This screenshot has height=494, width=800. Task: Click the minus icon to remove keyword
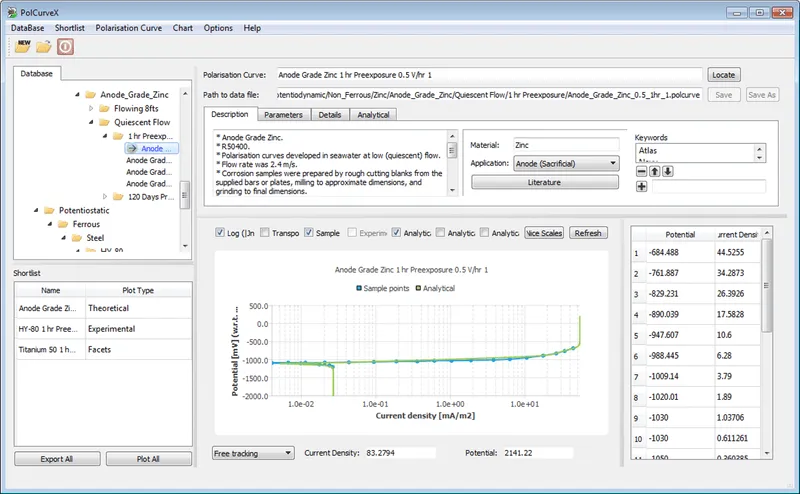point(641,171)
